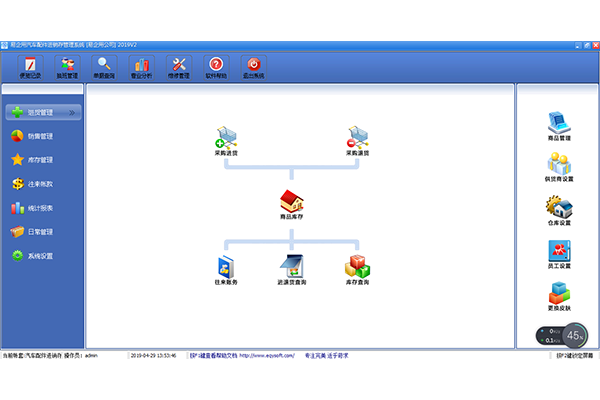600x400 pixels.
Task: Click the change skin (更换皮肤) cubes icon
Action: tap(559, 296)
